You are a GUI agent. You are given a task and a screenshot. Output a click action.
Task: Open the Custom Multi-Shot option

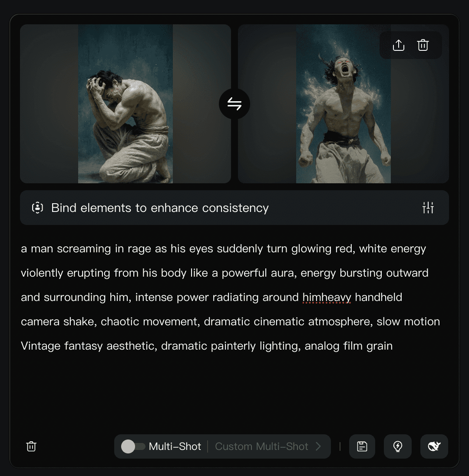point(261,446)
